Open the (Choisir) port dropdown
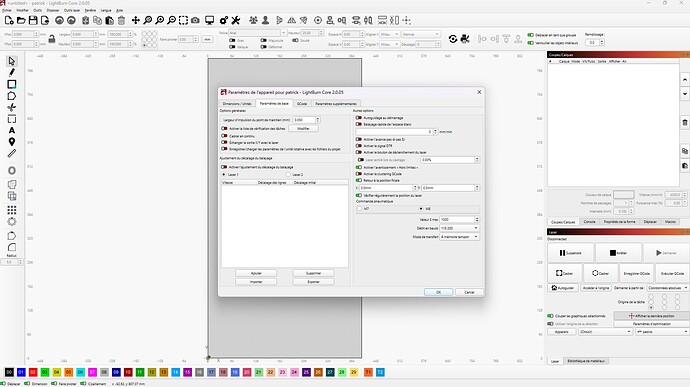690x387 pixels. click(605, 332)
